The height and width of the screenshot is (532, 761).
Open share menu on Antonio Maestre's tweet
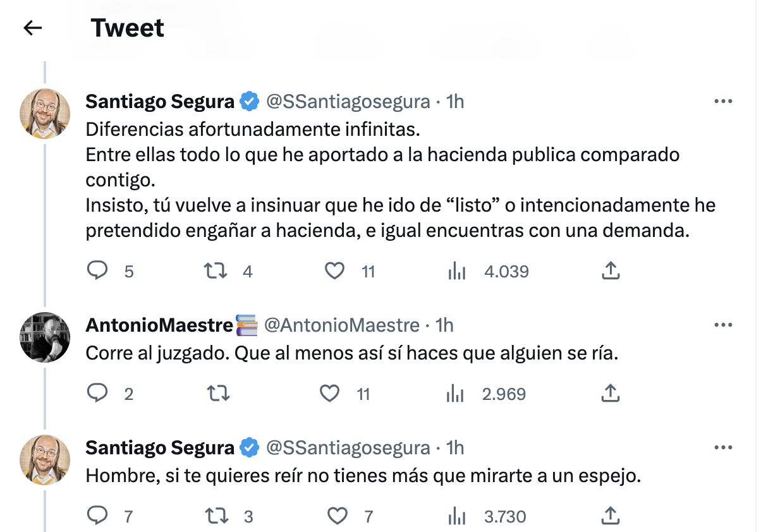point(610,393)
